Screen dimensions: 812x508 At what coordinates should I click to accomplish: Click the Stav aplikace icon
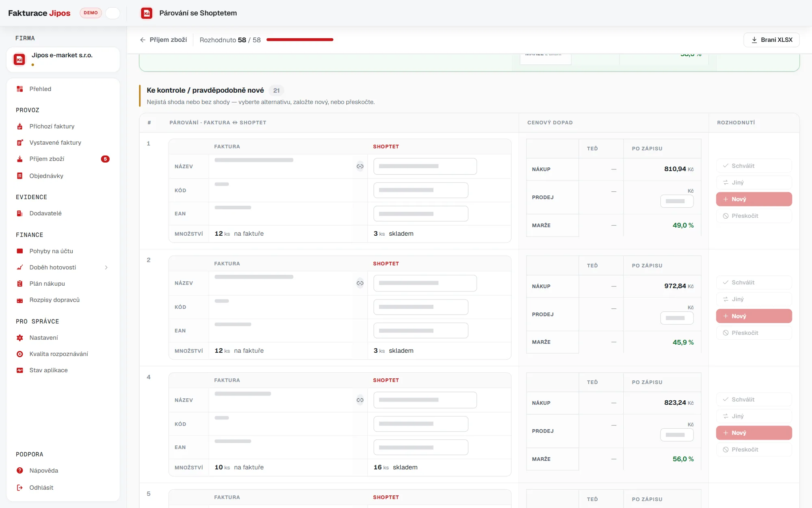(19, 370)
